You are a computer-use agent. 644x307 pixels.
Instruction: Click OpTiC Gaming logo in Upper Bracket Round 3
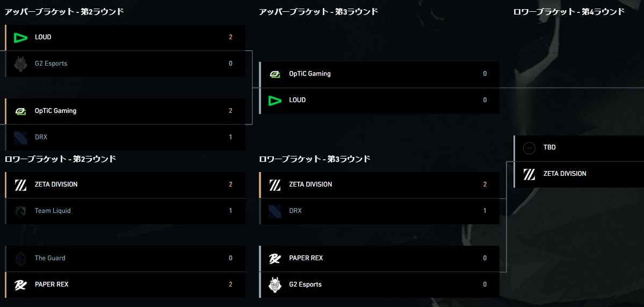click(275, 74)
